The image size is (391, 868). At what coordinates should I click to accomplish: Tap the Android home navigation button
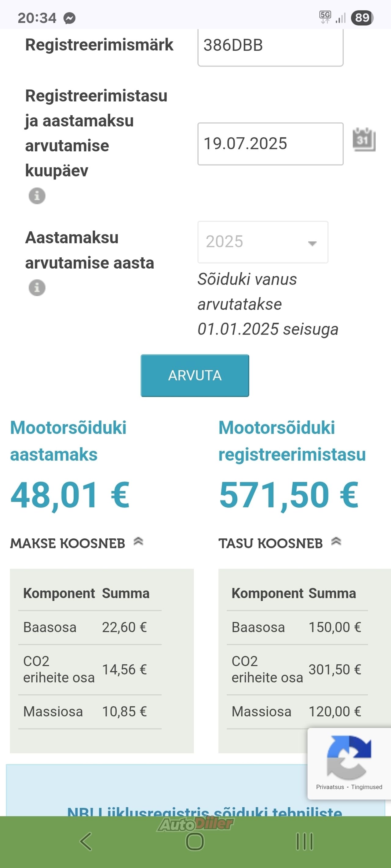click(195, 841)
